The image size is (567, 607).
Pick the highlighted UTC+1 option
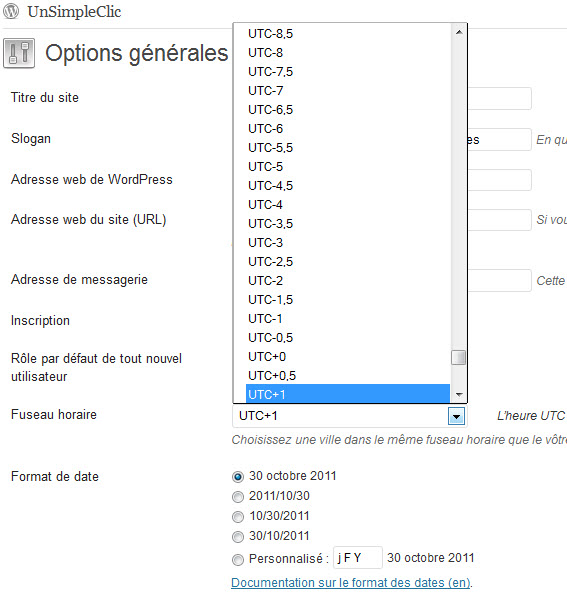pyautogui.click(x=348, y=394)
